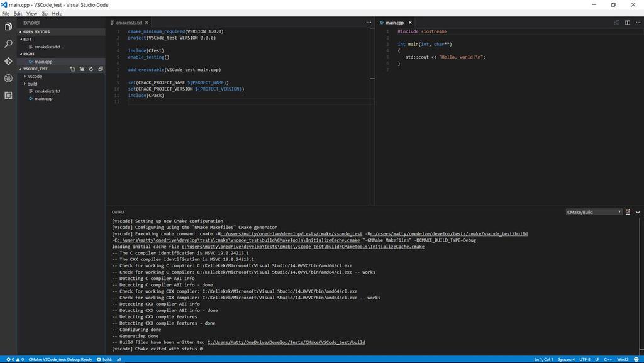Screen dimensions: 644x363
Task: Clear the output panel
Action: pos(628,212)
